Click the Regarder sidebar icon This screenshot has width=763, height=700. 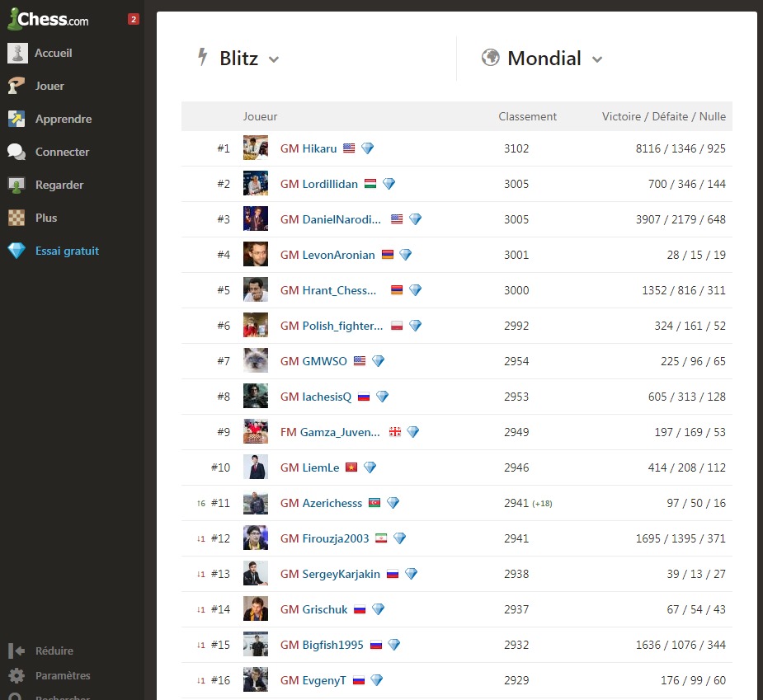tap(17, 185)
